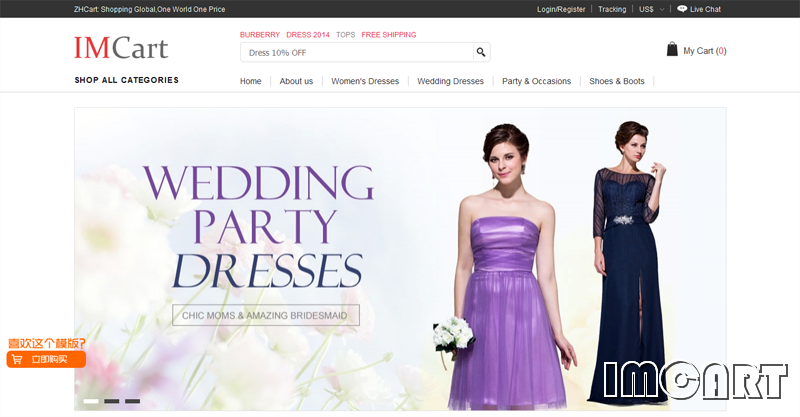This screenshot has width=800, height=417.
Task: Click the IMCart logo
Action: [x=121, y=47]
